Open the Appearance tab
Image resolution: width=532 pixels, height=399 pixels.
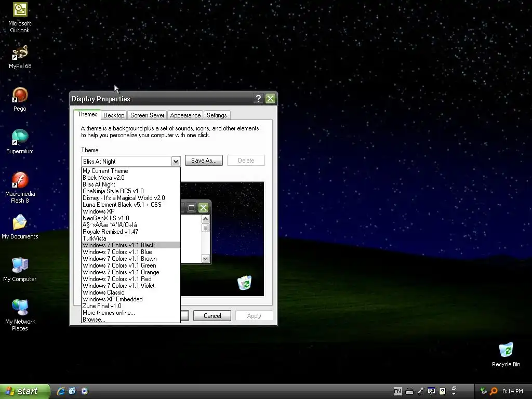(x=185, y=115)
